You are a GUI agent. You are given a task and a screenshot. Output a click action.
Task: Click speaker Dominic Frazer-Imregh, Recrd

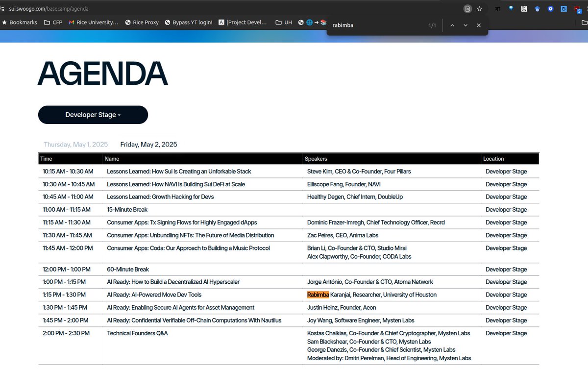pyautogui.click(x=376, y=222)
